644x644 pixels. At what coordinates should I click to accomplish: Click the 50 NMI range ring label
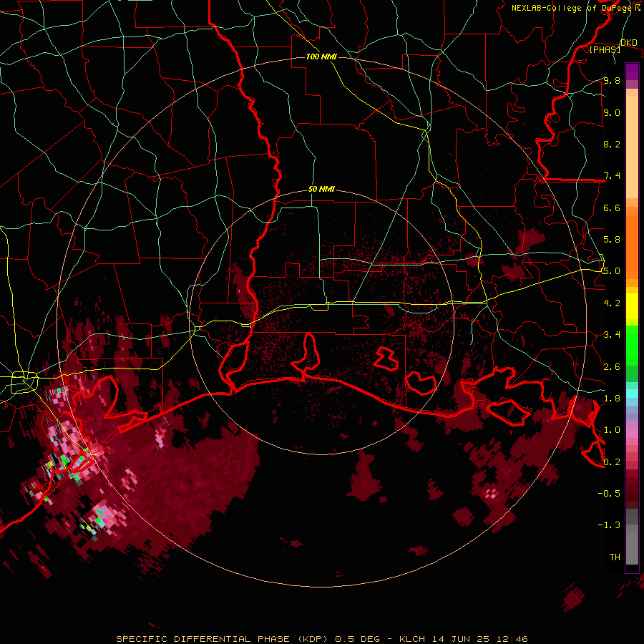(x=321, y=190)
